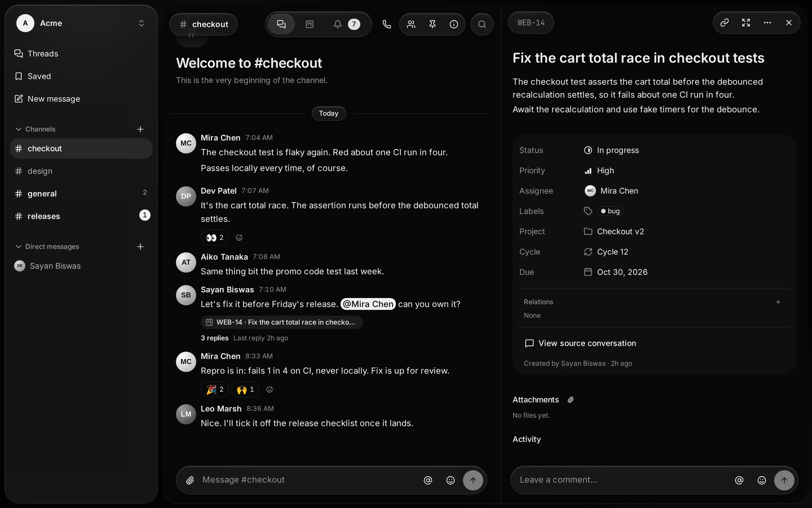Add a new channel with plus icon

click(x=140, y=129)
